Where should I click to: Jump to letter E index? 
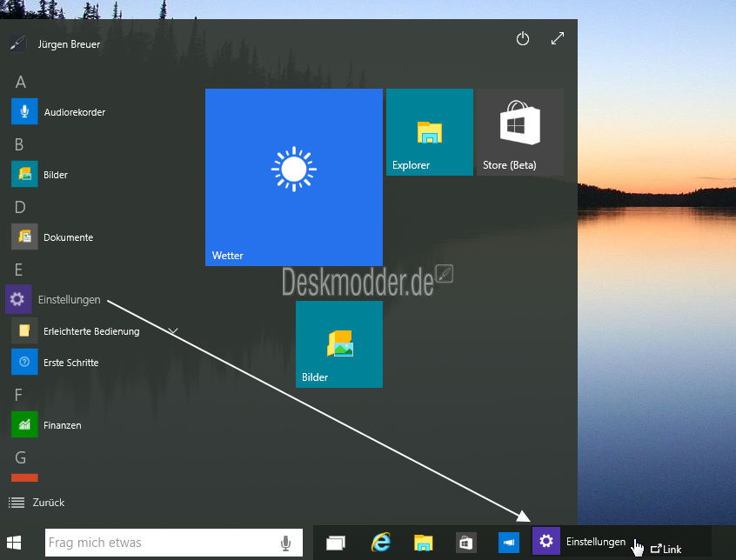point(18,270)
